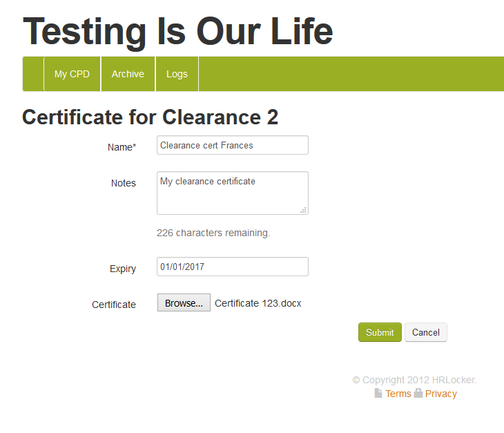Open the Logs navigation item
504x433 pixels.
point(177,74)
